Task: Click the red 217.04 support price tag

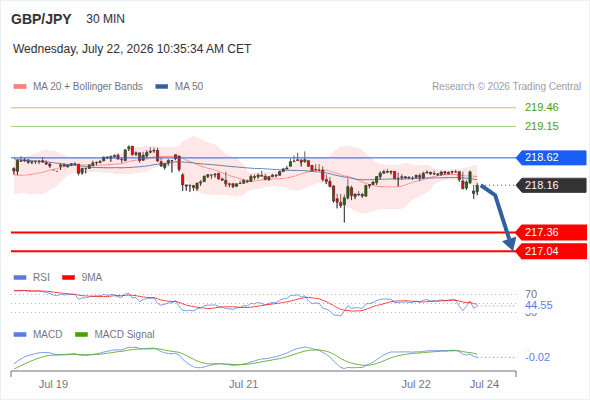Action: [551, 251]
